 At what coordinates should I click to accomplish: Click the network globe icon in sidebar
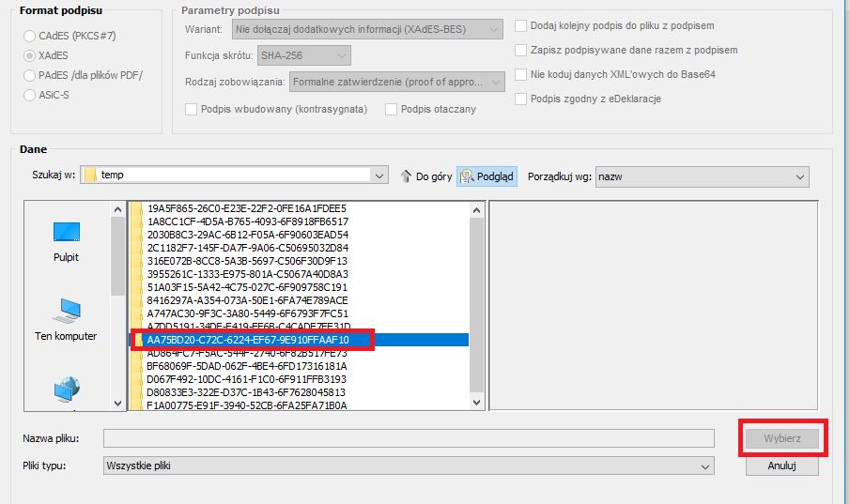click(x=66, y=389)
